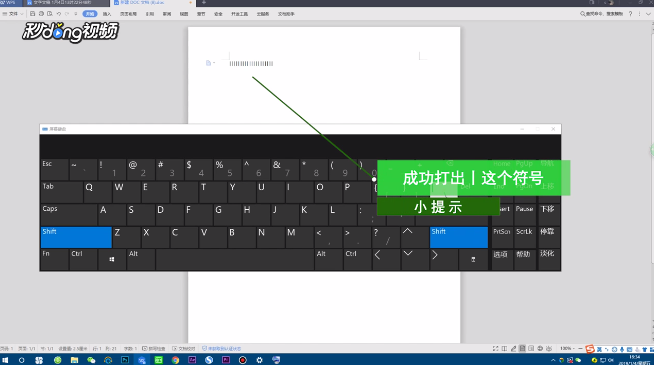Open the 插入 ribbon tab
654x365 pixels.
click(107, 14)
